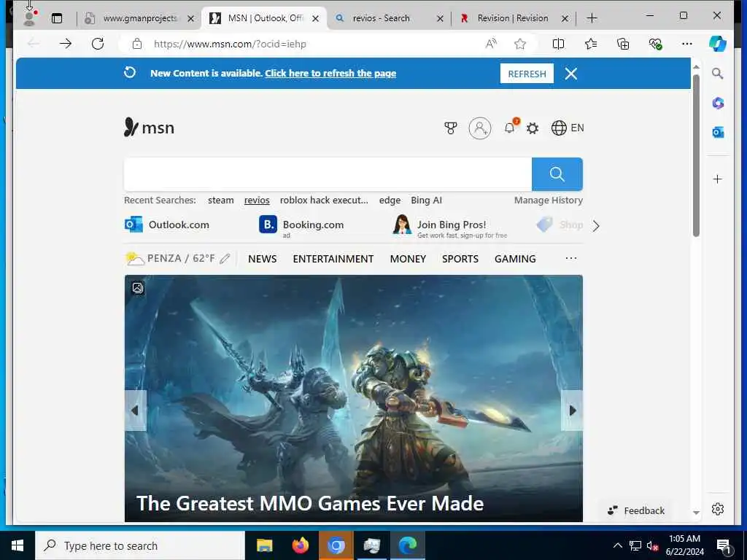Click the REFRESH button in banner
The image size is (747, 560).
pos(527,74)
